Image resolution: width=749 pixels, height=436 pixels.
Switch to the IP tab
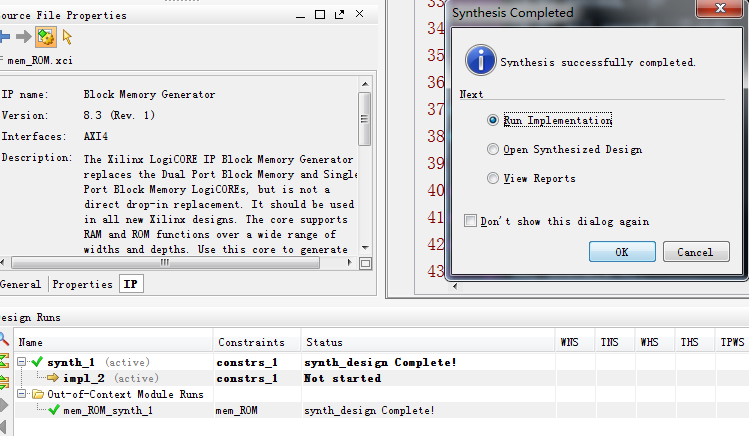point(131,284)
